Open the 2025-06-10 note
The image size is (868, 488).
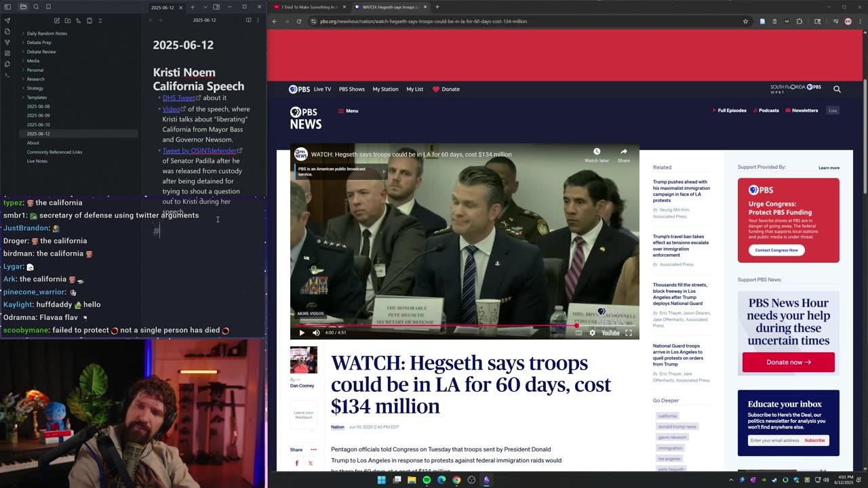[x=38, y=125]
